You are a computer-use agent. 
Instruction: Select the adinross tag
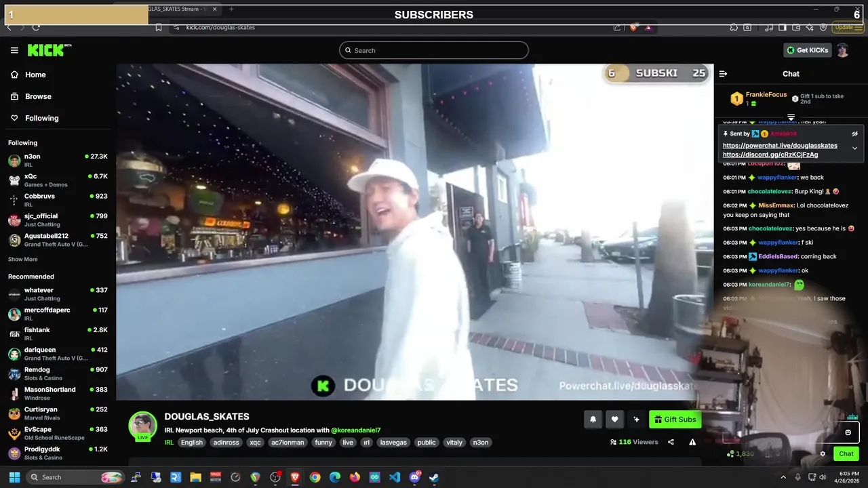pos(226,443)
